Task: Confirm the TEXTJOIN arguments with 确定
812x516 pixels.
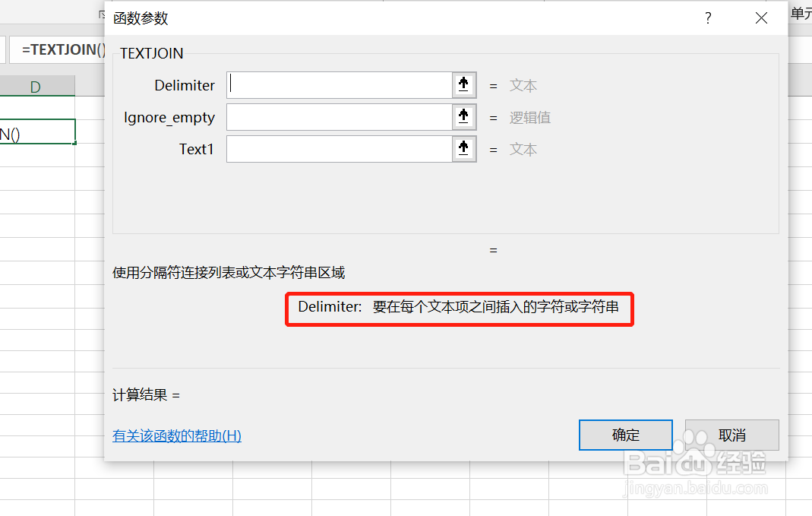Action: [x=625, y=435]
